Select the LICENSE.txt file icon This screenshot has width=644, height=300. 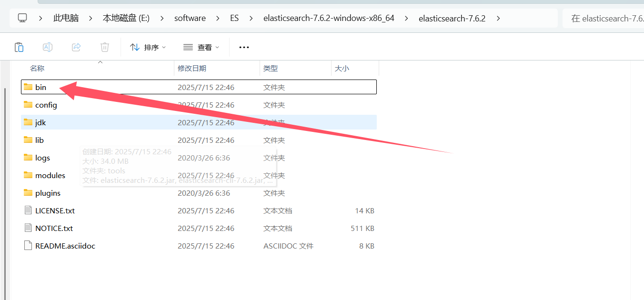pos(28,210)
